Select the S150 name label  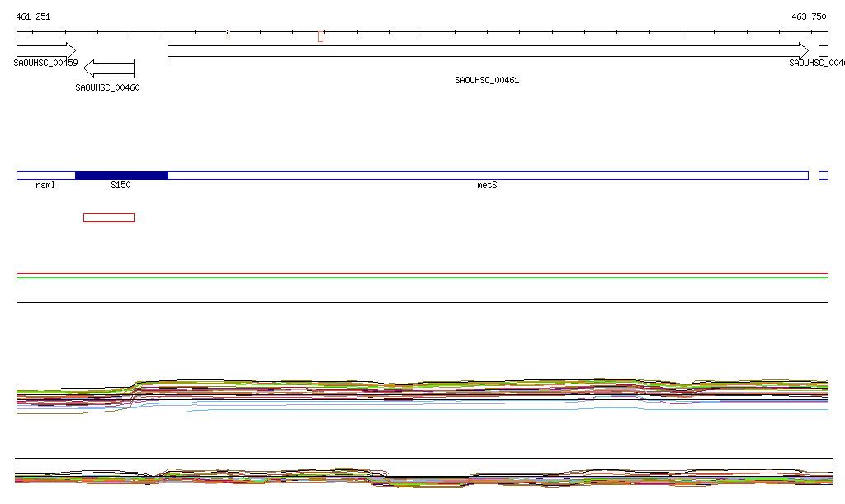120,186
